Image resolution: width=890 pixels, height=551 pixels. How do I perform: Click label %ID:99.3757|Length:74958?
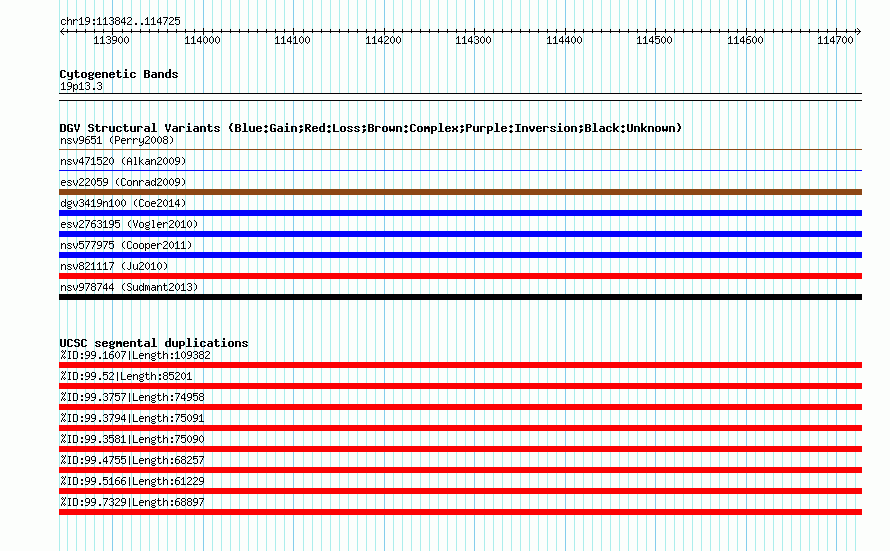(132, 397)
